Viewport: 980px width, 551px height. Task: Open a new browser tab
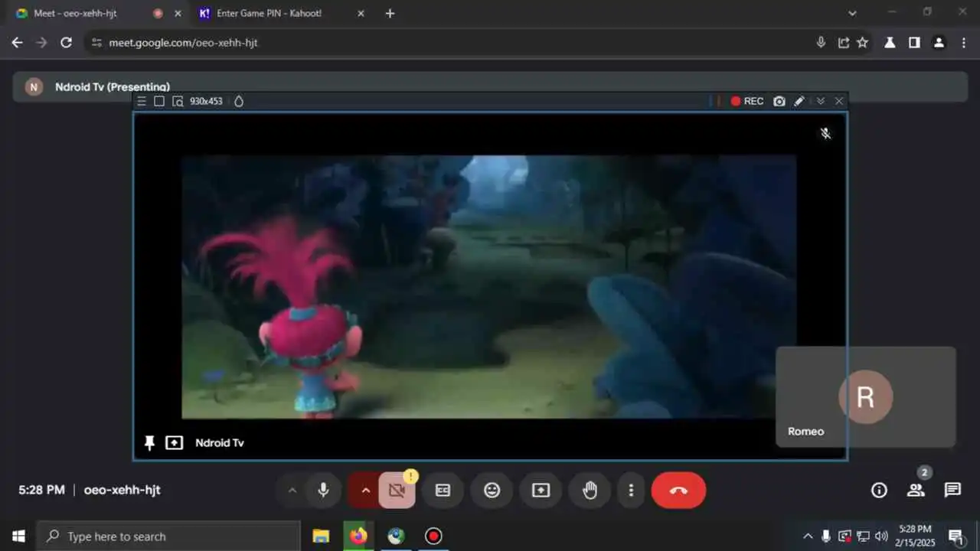click(390, 14)
